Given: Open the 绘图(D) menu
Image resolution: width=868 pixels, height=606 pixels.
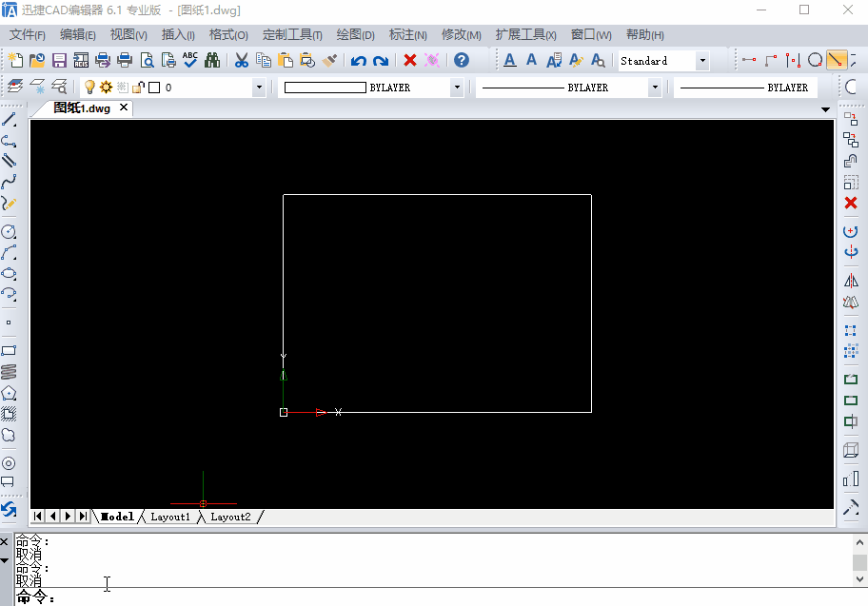Looking at the screenshot, I should click(355, 35).
